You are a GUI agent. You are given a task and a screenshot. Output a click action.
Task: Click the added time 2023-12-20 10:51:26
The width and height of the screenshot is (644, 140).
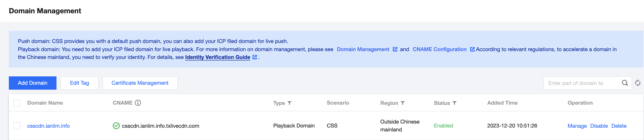click(512, 126)
